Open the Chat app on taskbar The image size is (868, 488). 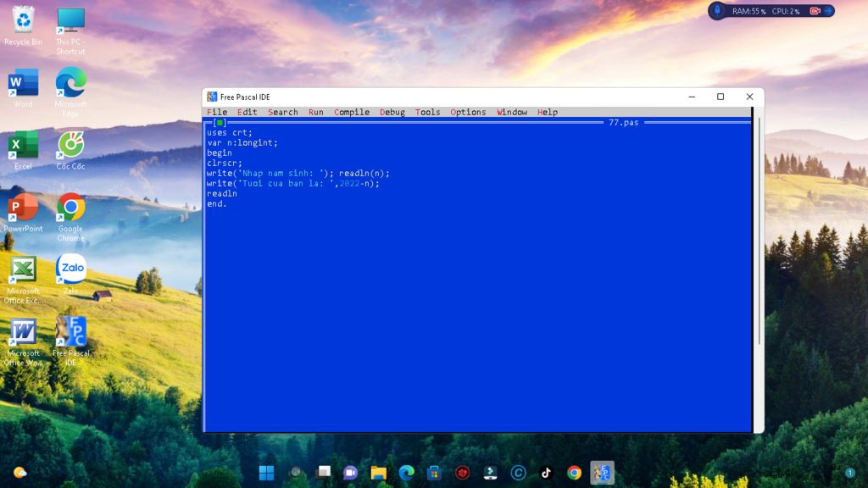coord(350,473)
